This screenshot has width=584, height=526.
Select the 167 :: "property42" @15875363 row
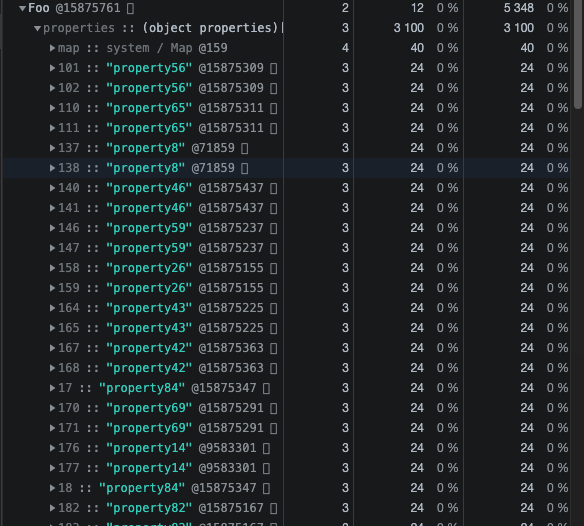coord(286,348)
